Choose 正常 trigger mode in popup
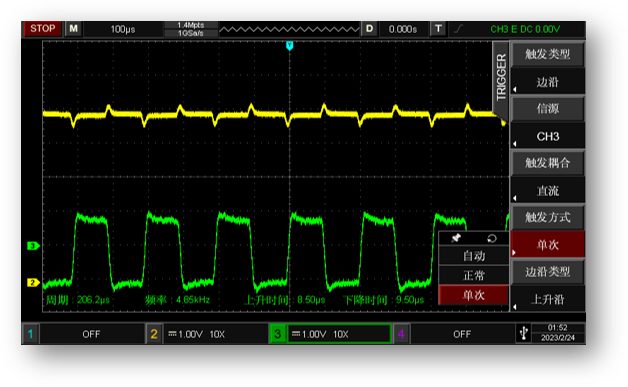628x387 pixels. coord(474,275)
